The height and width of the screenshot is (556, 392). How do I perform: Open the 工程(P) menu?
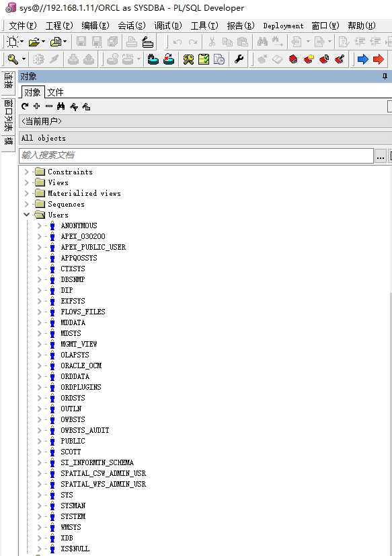pos(59,26)
